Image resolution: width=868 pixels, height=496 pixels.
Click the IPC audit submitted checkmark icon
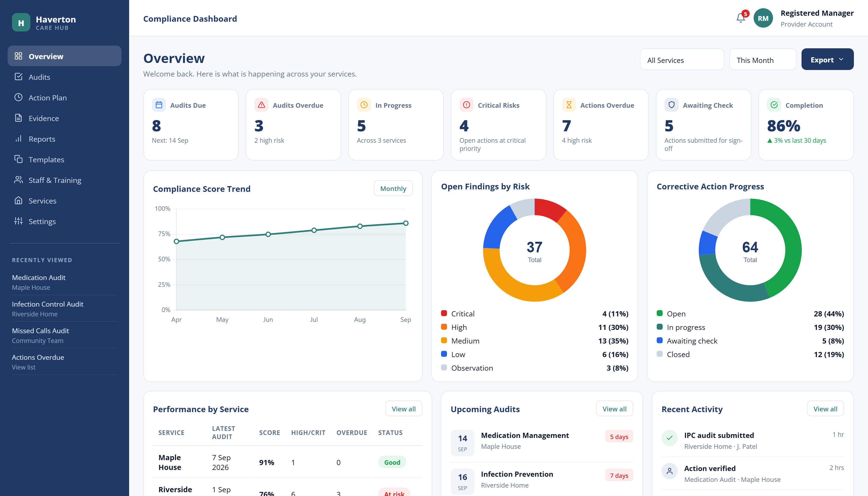pyautogui.click(x=669, y=438)
